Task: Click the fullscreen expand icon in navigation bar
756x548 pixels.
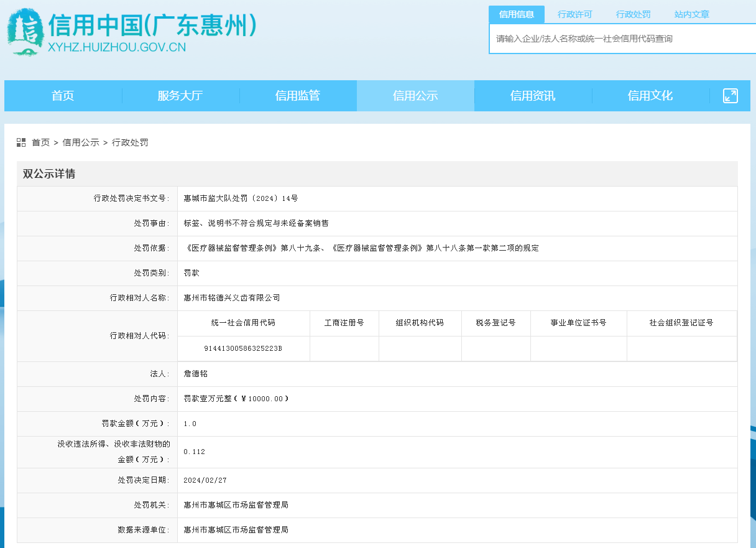Action: 731,96
